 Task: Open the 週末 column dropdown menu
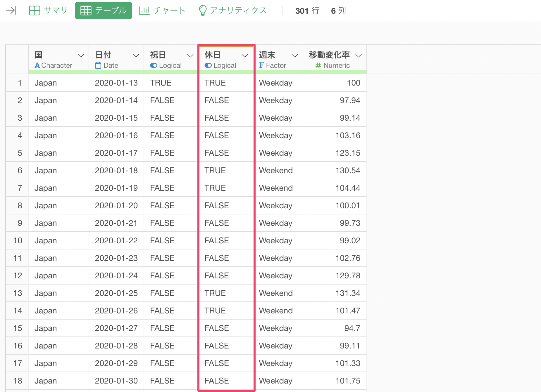pos(295,55)
